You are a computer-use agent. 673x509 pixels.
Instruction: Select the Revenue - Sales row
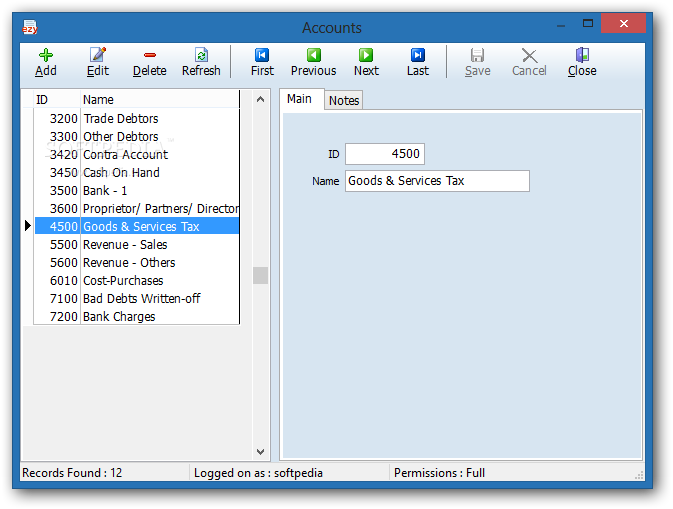[x=136, y=245]
